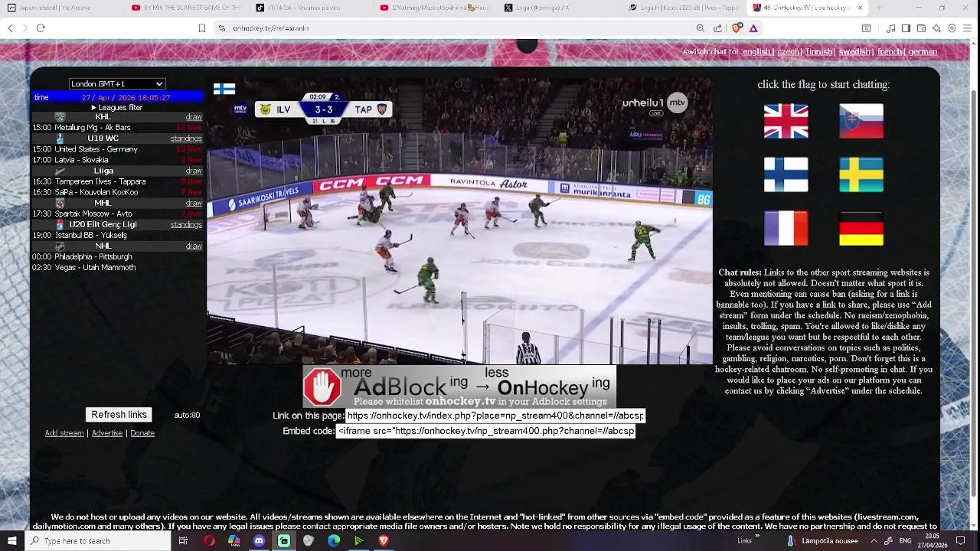Click the live hockey video stream

click(x=459, y=220)
